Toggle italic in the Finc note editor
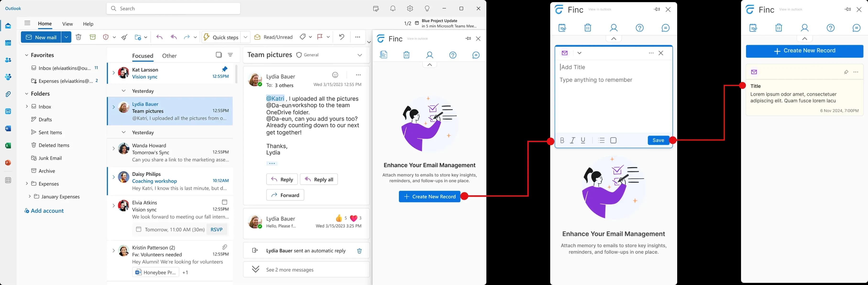 pyautogui.click(x=572, y=140)
